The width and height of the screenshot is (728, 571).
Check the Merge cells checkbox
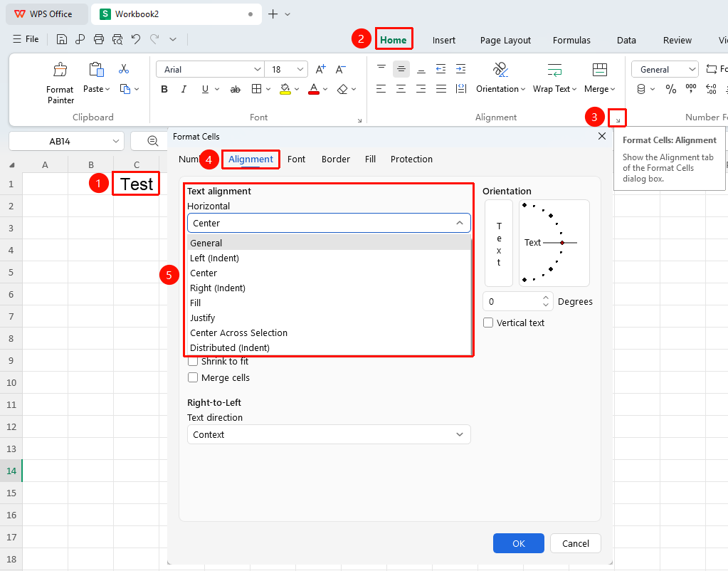coord(193,378)
